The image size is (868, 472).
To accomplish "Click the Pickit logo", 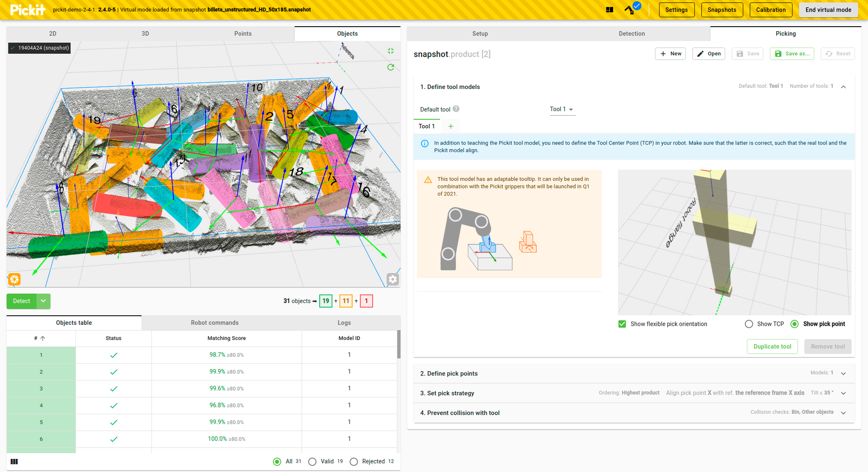I will coord(27,9).
